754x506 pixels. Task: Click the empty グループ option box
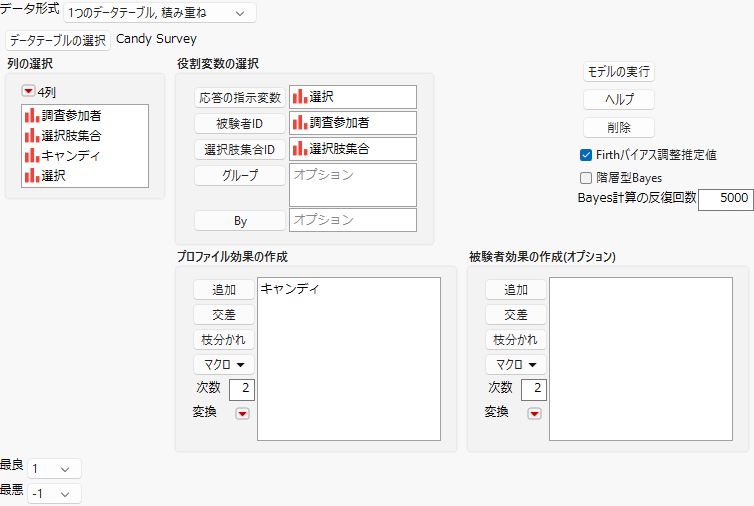[x=352, y=185]
